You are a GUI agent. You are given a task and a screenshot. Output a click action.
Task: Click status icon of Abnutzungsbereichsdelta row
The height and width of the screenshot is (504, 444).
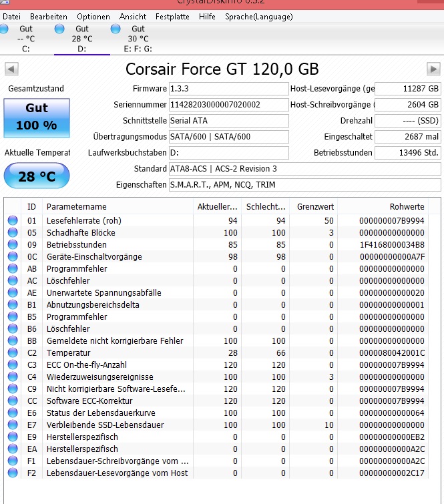tap(13, 304)
